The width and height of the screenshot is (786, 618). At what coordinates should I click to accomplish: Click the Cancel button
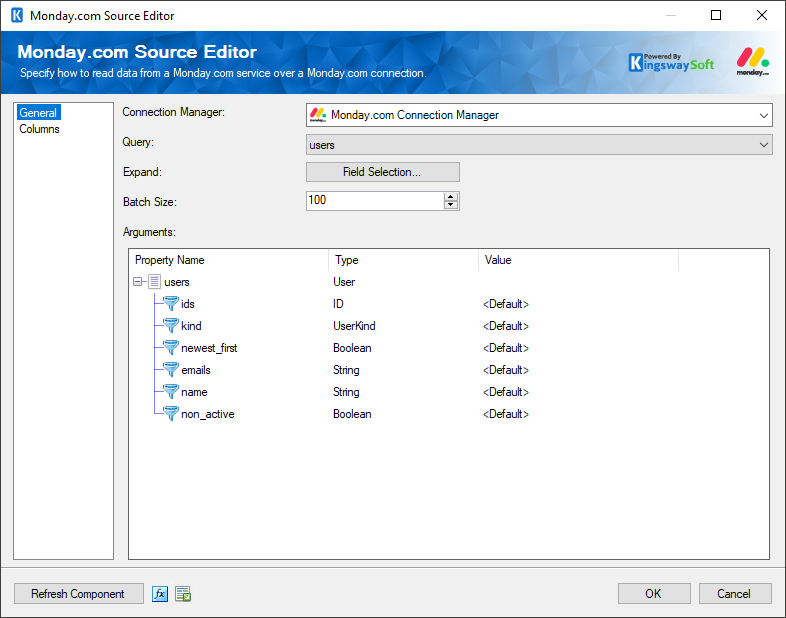pos(734,594)
